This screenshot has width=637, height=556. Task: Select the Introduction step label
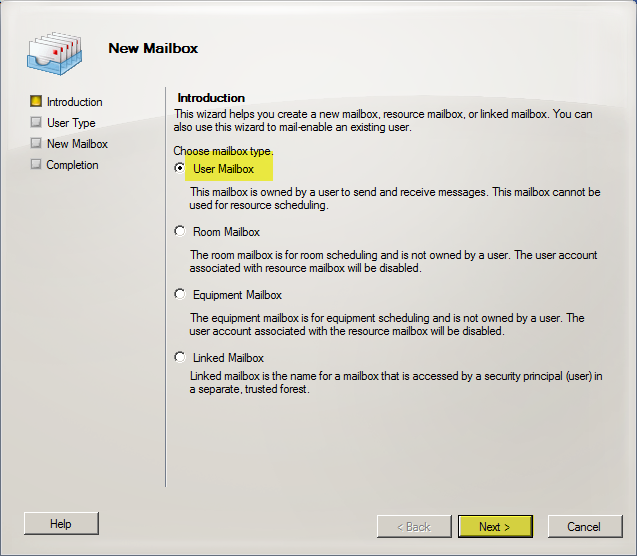click(x=74, y=102)
